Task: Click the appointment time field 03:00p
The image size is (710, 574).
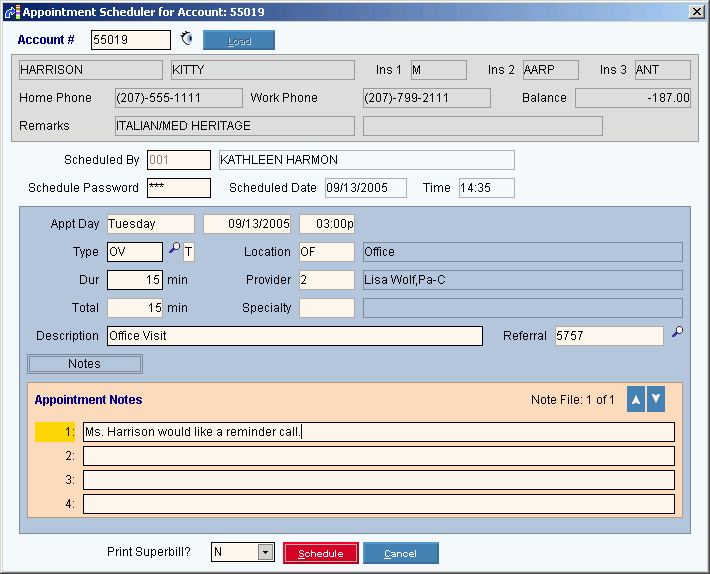Action: coord(327,224)
